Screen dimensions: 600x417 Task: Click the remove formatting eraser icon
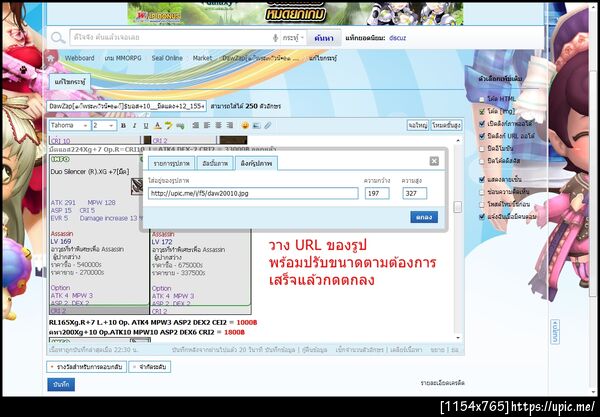(168, 125)
